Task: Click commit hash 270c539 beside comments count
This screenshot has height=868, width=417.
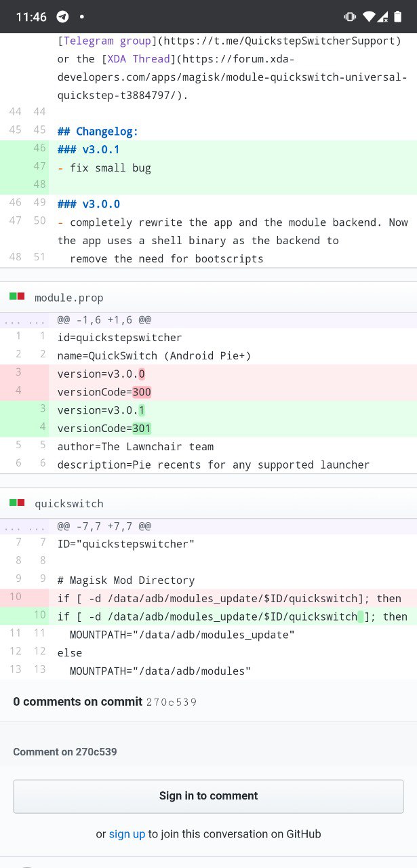Action: 172,702
